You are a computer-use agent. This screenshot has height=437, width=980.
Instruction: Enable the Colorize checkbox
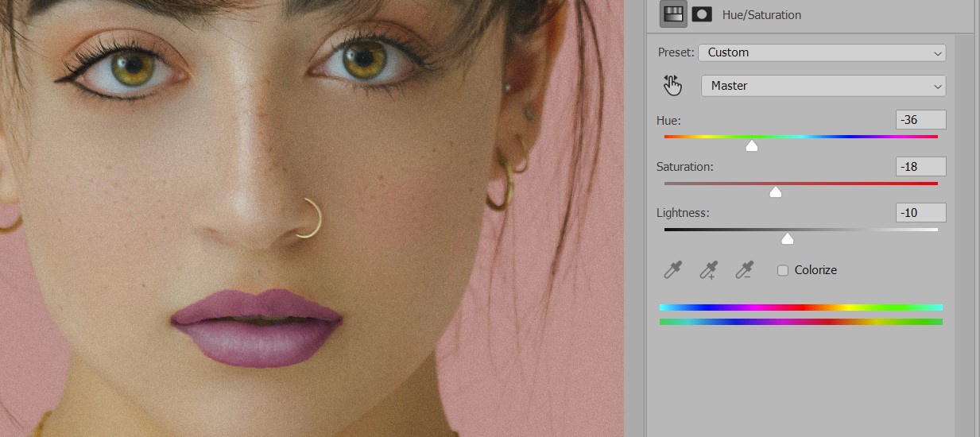(x=783, y=270)
